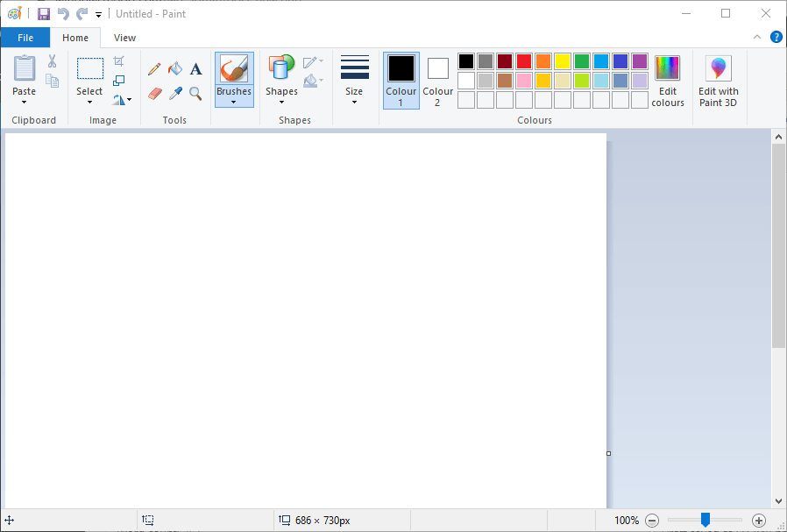Expand the Paste dropdown arrow
787x532 pixels.
tap(25, 102)
